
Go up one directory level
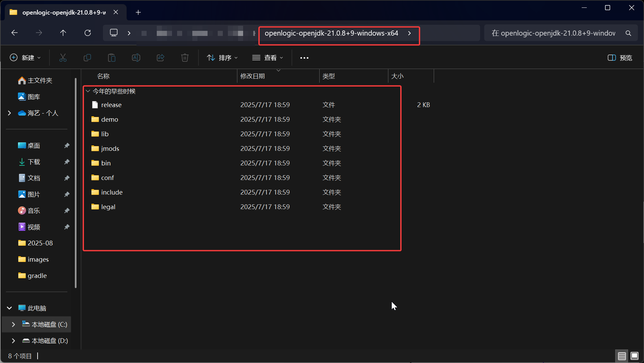tap(63, 33)
